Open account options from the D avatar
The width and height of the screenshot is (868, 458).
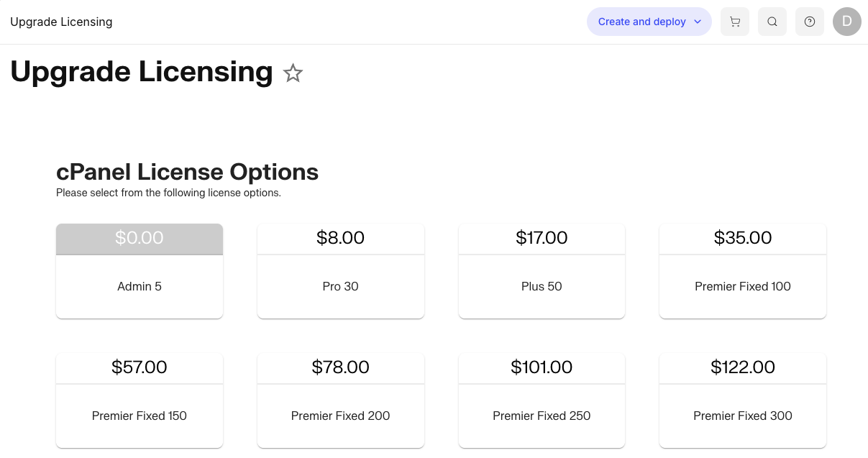coord(846,22)
